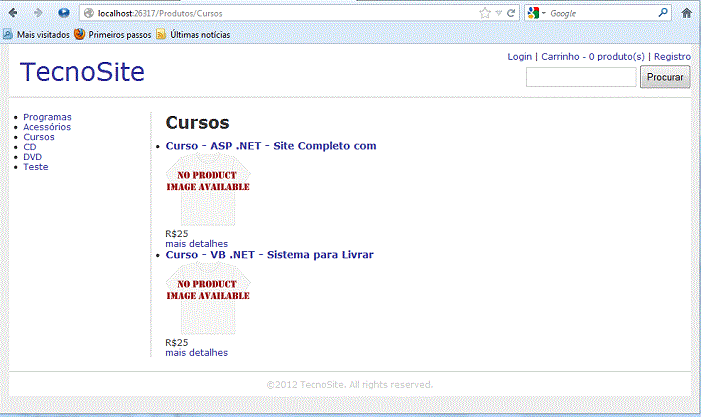Click the globe icon beside forward arrow
701x417 pixels.
point(64,13)
